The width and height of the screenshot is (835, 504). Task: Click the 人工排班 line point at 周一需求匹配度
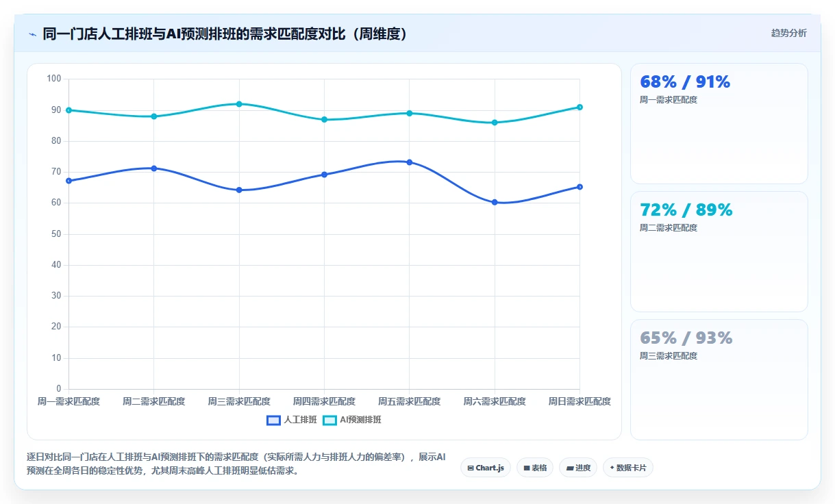pos(68,181)
